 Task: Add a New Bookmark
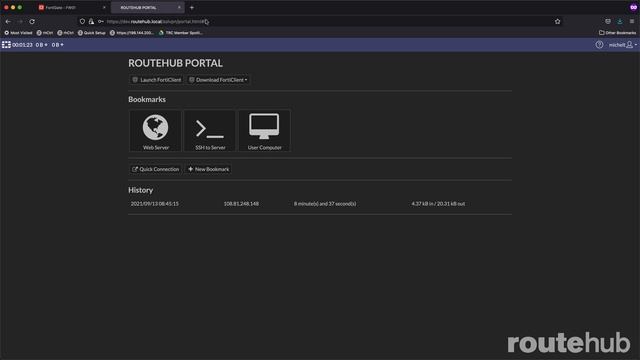coord(209,169)
